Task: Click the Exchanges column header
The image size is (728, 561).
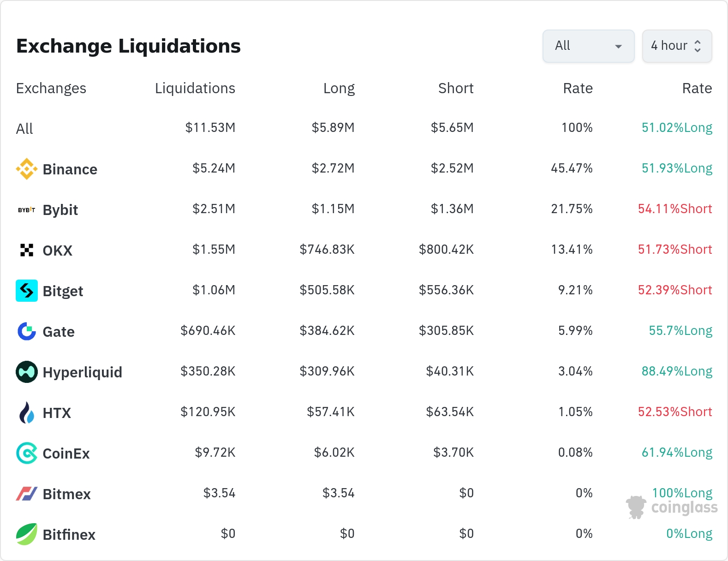Action: tap(51, 88)
